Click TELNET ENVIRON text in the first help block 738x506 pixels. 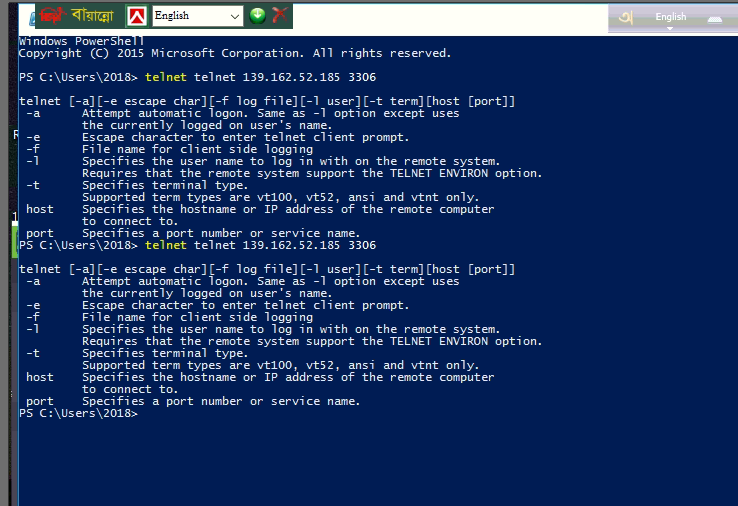coord(439,173)
